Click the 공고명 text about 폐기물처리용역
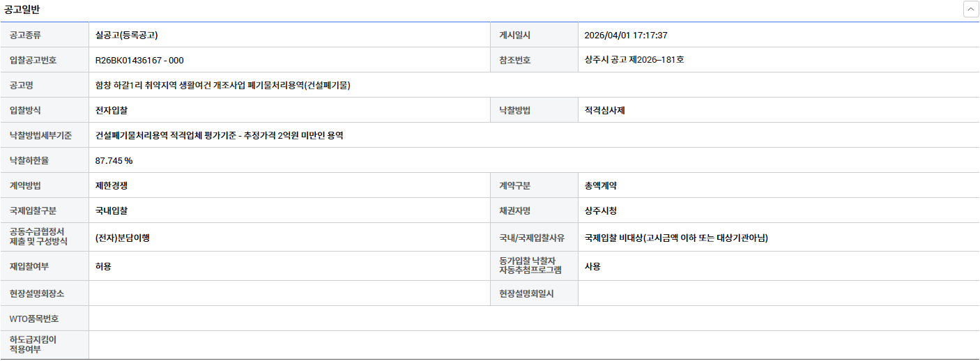This screenshot has width=980, height=361. pos(222,86)
